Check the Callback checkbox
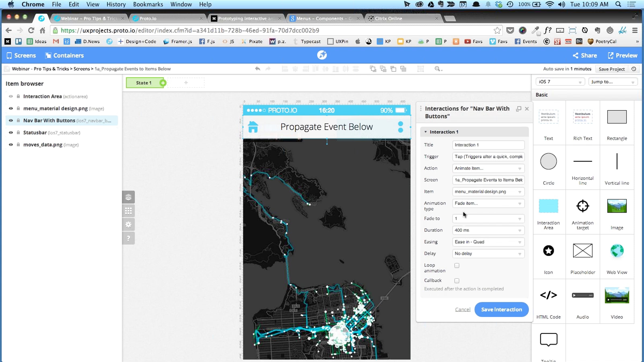644x362 pixels. pos(457,280)
